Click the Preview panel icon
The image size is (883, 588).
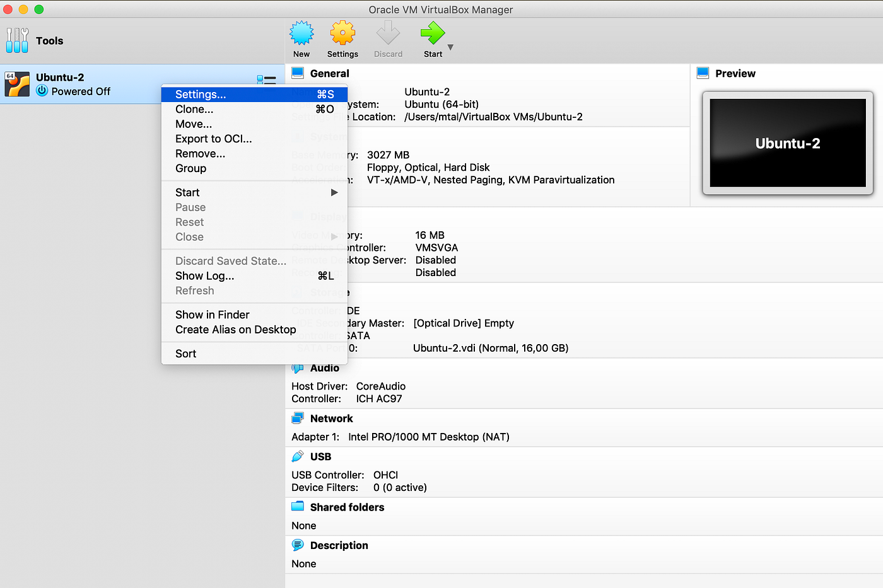coord(702,72)
